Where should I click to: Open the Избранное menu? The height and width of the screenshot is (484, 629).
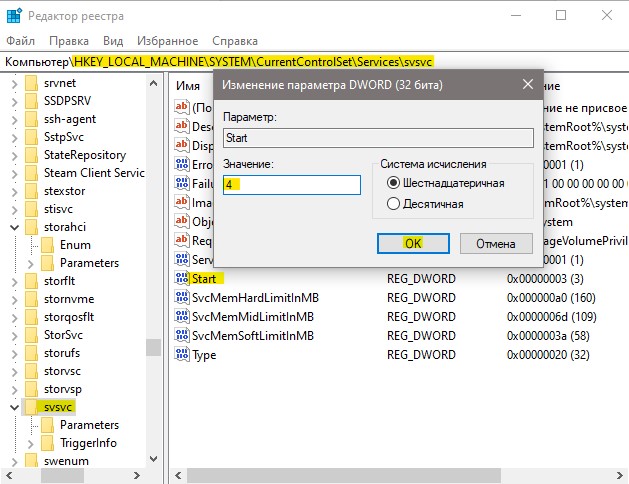pos(167,41)
